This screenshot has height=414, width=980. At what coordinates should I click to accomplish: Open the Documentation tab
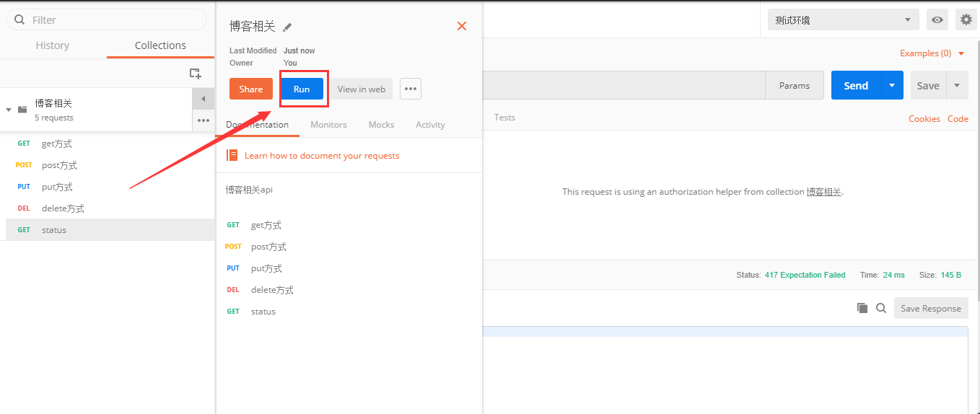(257, 124)
